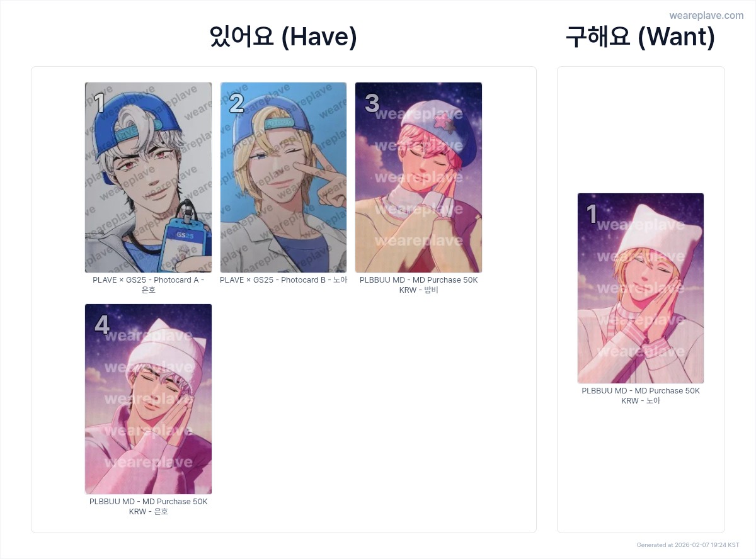
Task: Click caption 'PLAVE × GS25 - Photocard B - 노아'
Action: pyautogui.click(x=283, y=280)
